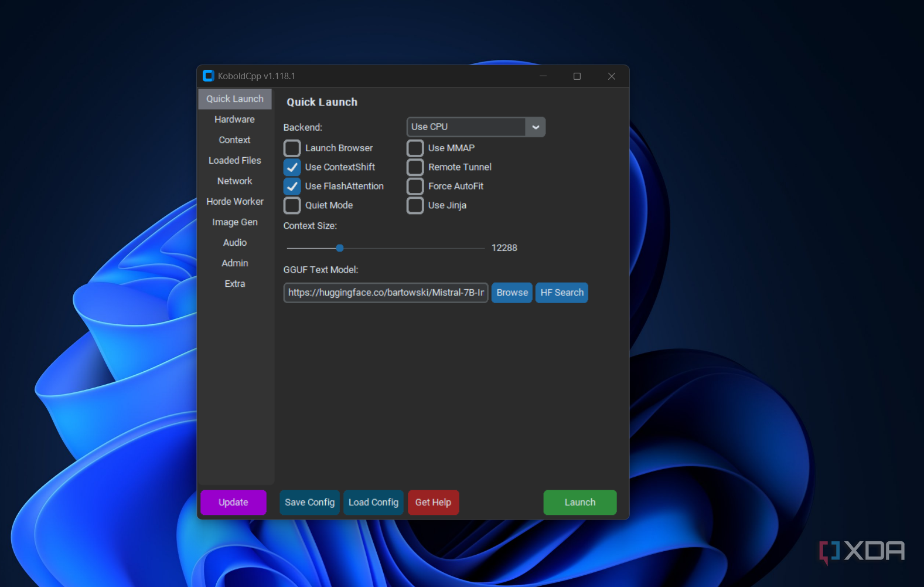Launch the model with the green button
924x587 pixels.
point(580,503)
